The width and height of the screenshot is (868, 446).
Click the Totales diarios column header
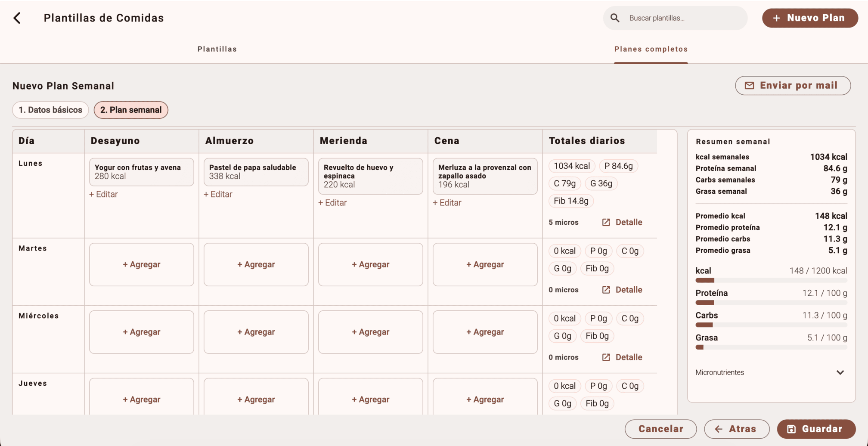click(586, 141)
